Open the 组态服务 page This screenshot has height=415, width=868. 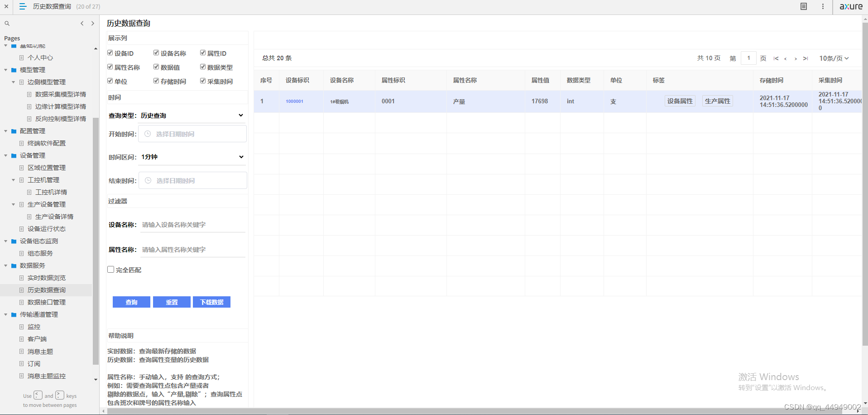pos(40,253)
